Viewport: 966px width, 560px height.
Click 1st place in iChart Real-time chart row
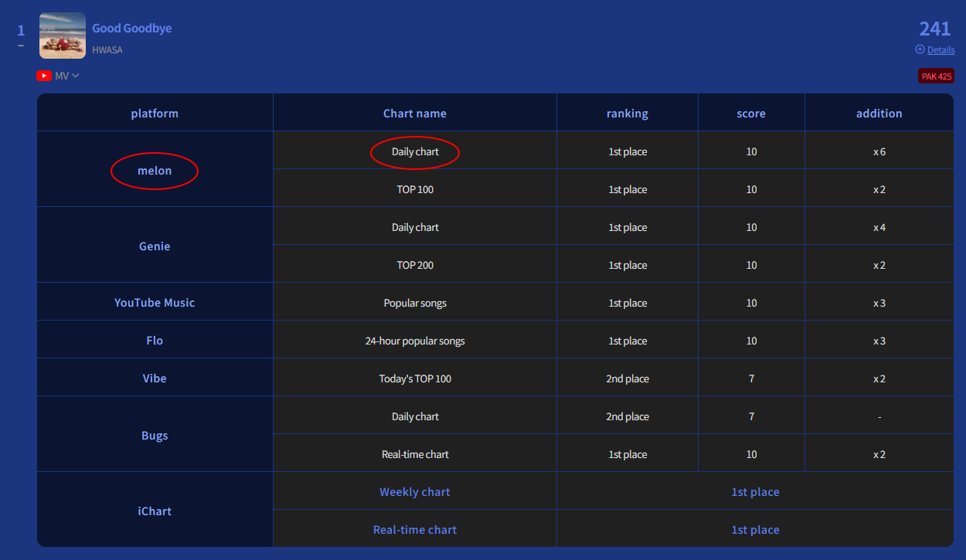(x=755, y=530)
